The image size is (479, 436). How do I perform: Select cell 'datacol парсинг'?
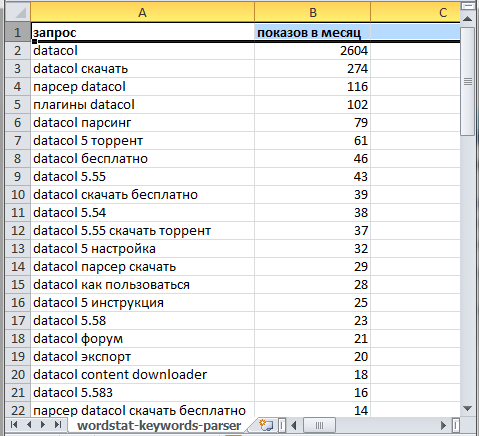pos(142,123)
